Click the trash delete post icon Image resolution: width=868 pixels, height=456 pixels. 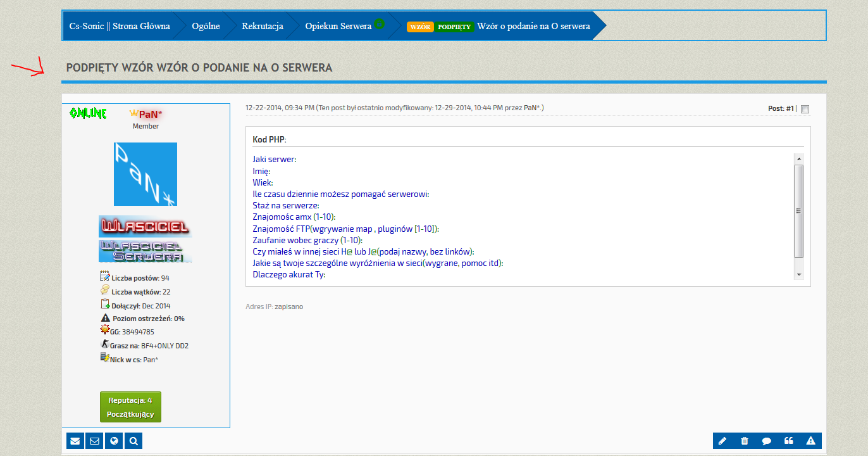[x=745, y=441]
